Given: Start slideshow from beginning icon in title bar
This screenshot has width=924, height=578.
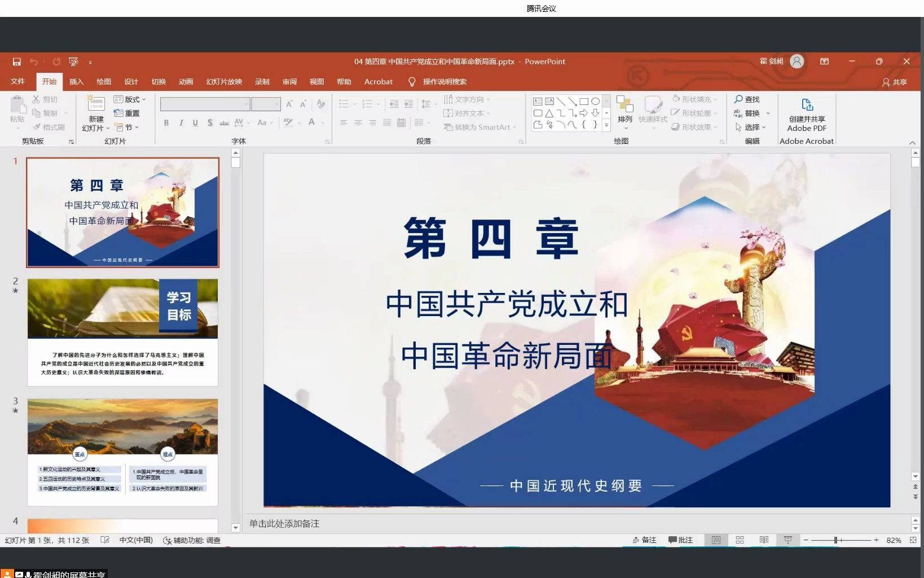Looking at the screenshot, I should point(73,62).
